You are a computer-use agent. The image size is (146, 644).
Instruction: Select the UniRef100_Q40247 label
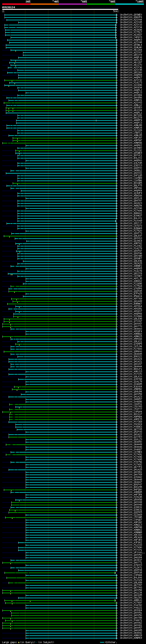pyautogui.click(x=131, y=364)
